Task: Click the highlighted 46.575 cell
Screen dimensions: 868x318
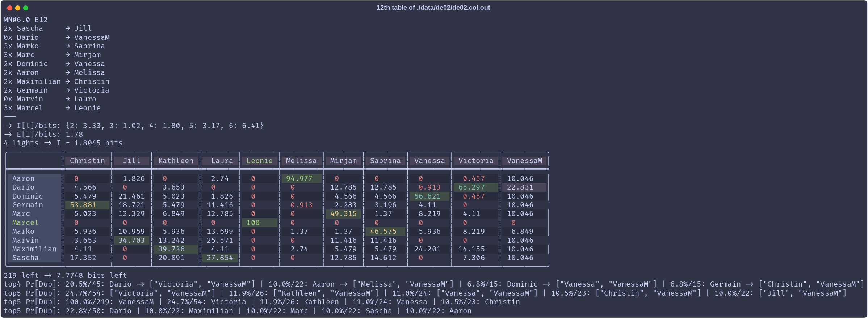Action: click(385, 231)
